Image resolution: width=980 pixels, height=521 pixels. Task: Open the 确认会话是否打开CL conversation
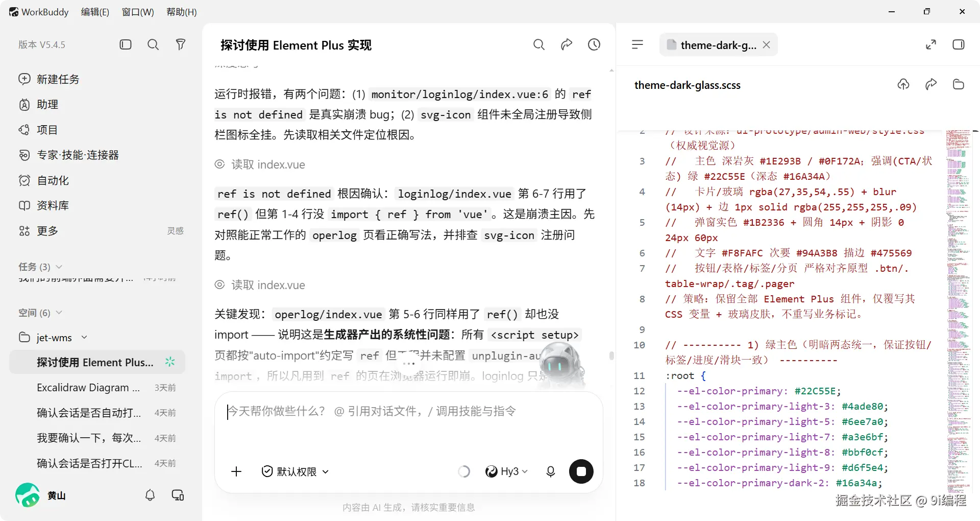[x=97, y=463]
